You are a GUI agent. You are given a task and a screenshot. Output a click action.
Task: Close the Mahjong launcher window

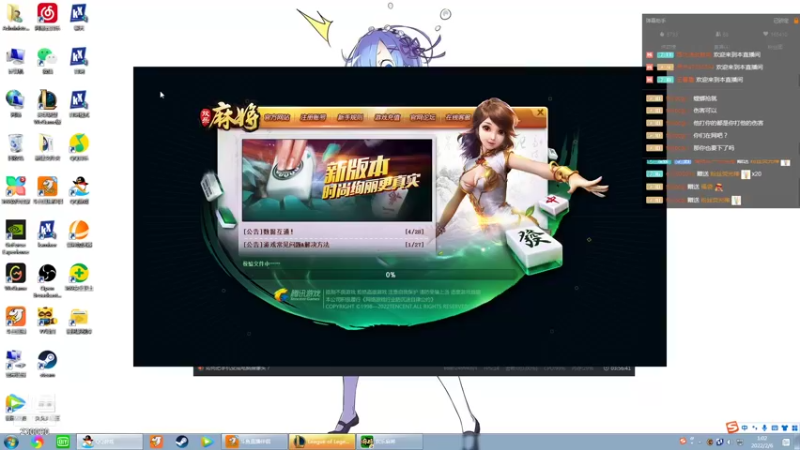(x=540, y=112)
